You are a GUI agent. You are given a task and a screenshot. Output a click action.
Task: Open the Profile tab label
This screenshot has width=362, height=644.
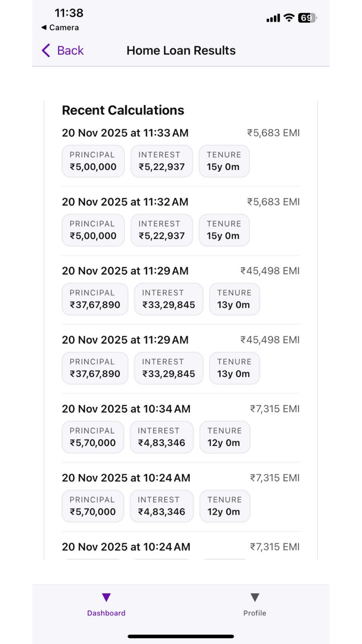click(x=255, y=613)
